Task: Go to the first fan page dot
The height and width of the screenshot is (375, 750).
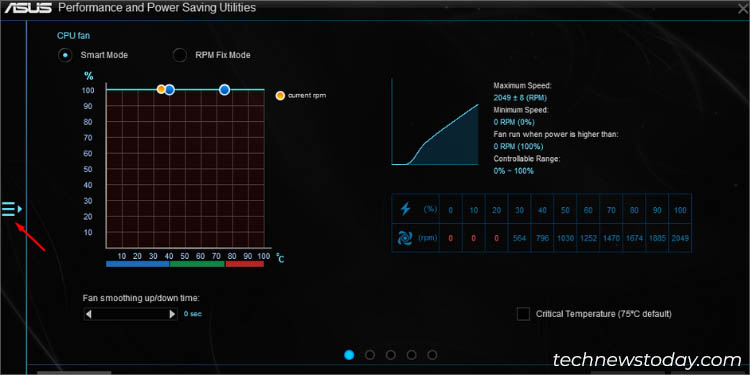Action: (x=349, y=355)
